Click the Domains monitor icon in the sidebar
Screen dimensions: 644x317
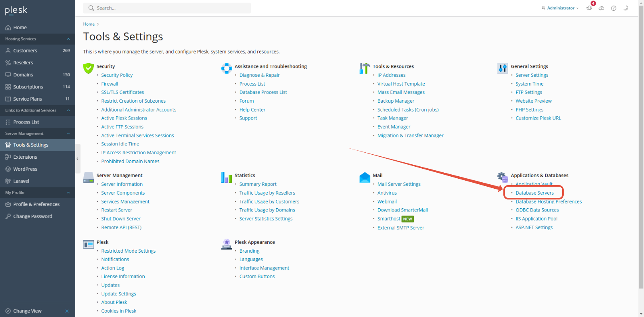pos(8,75)
